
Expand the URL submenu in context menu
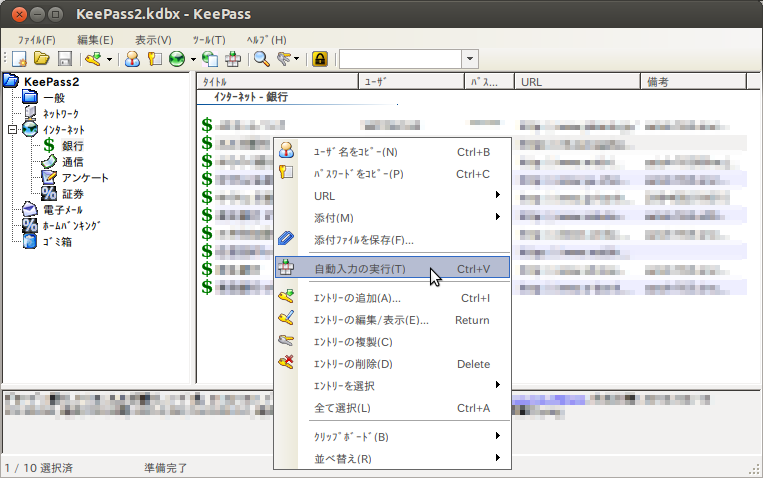pos(392,196)
